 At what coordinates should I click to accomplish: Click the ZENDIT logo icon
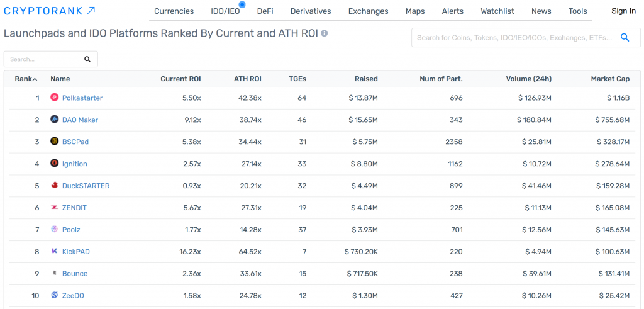54,208
